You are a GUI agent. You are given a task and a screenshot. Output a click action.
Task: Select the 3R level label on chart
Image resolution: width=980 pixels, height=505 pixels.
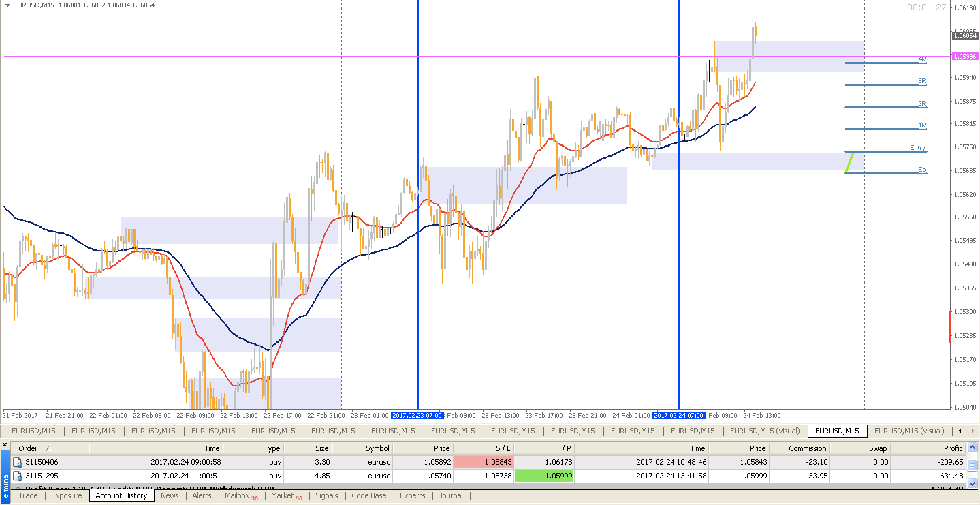coord(922,81)
